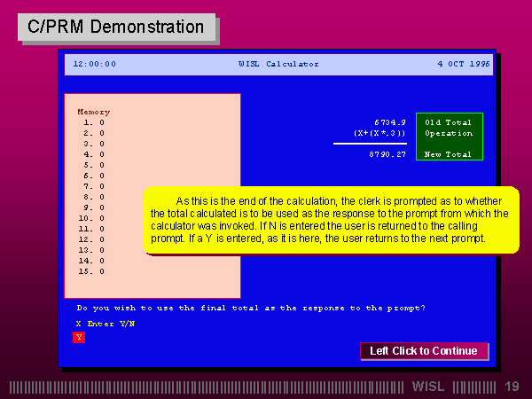Screen dimensions: 532x399
Task: Click the Memory panel heading
Action: 93,112
